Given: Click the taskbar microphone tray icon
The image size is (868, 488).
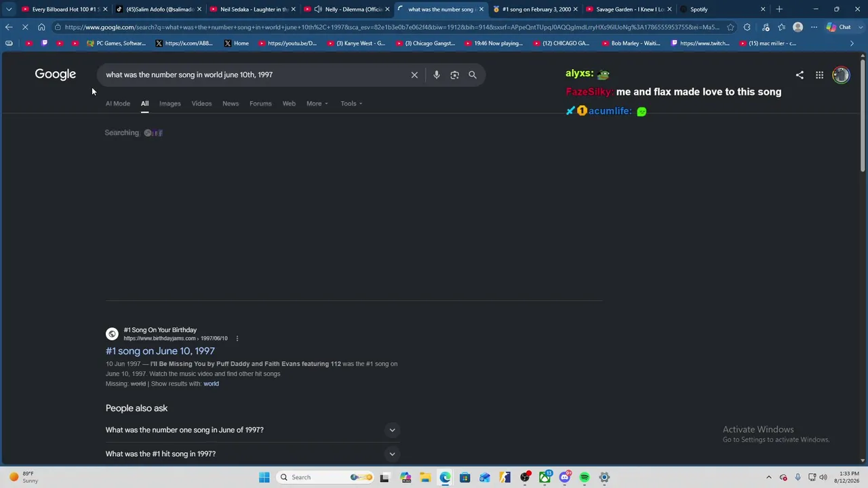Looking at the screenshot, I should (797, 477).
